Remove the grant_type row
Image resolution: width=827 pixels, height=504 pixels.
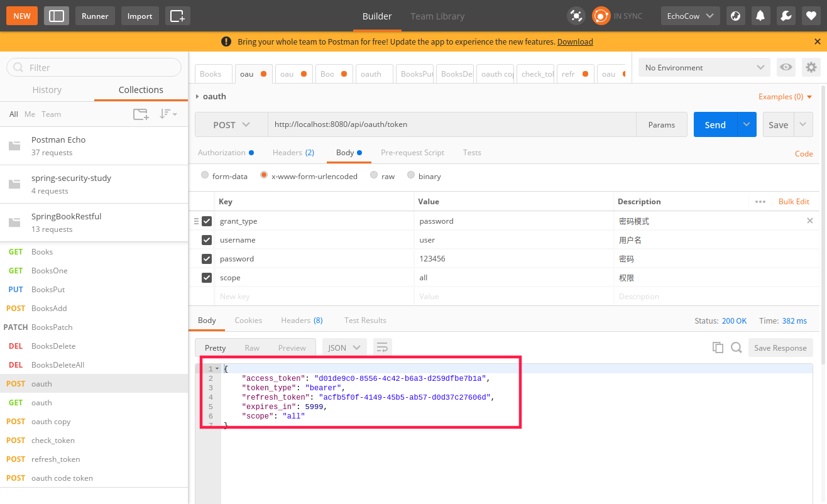tap(810, 221)
